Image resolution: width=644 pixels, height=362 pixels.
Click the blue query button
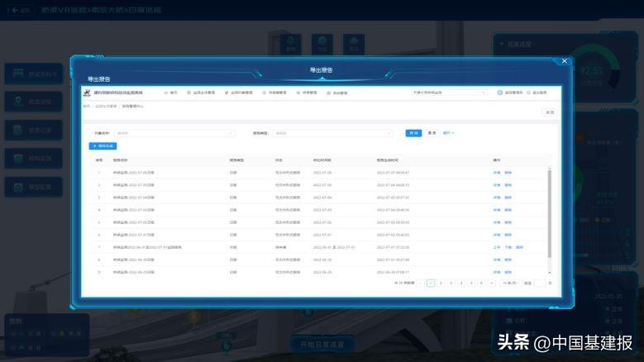click(x=413, y=133)
